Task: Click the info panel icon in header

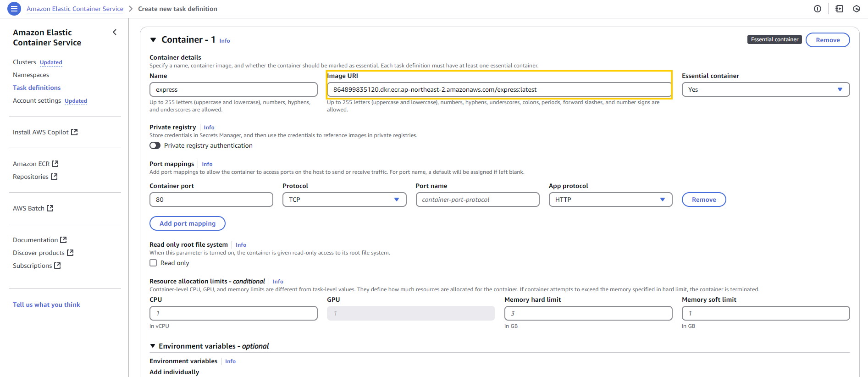Action: [x=818, y=9]
